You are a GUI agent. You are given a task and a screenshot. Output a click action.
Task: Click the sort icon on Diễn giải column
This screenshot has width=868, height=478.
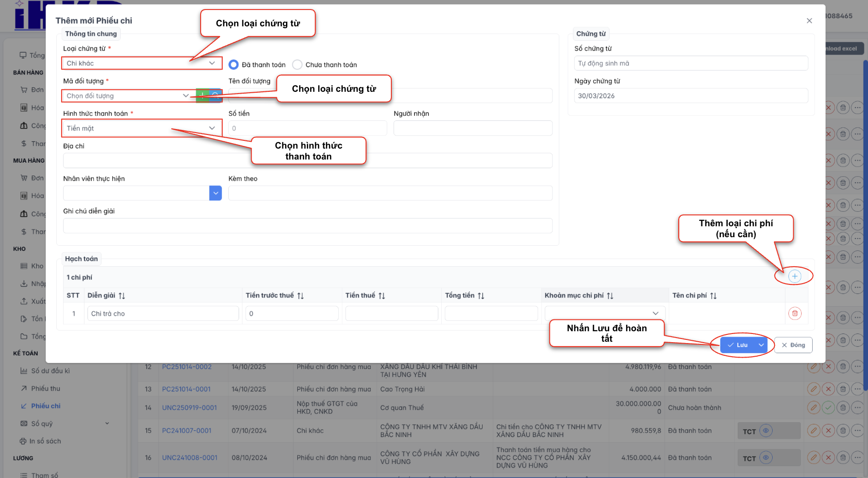point(122,296)
